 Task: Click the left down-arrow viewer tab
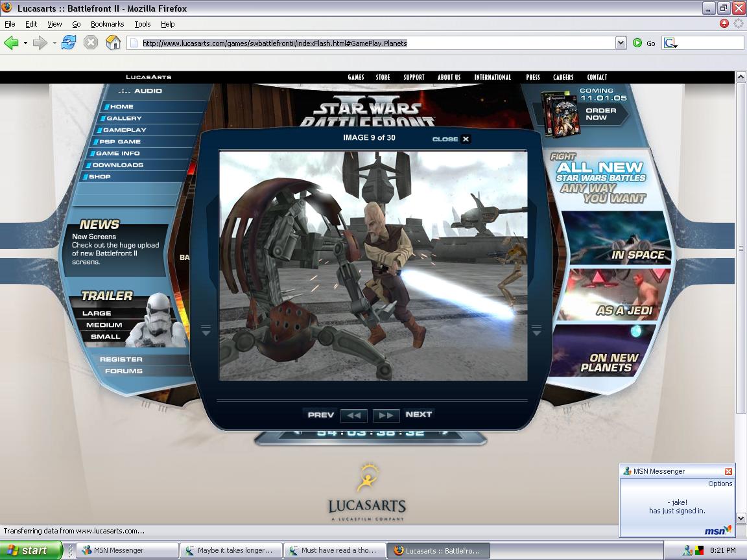point(206,330)
